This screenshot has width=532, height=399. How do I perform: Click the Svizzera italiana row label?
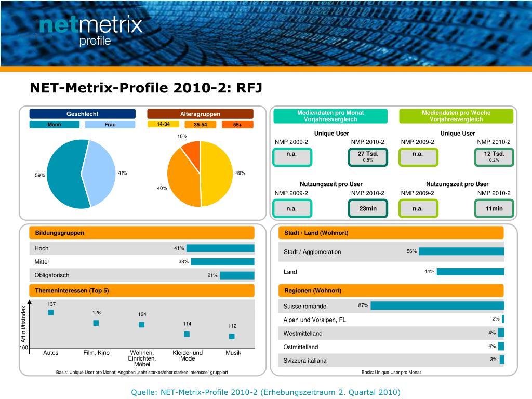pyautogui.click(x=304, y=361)
